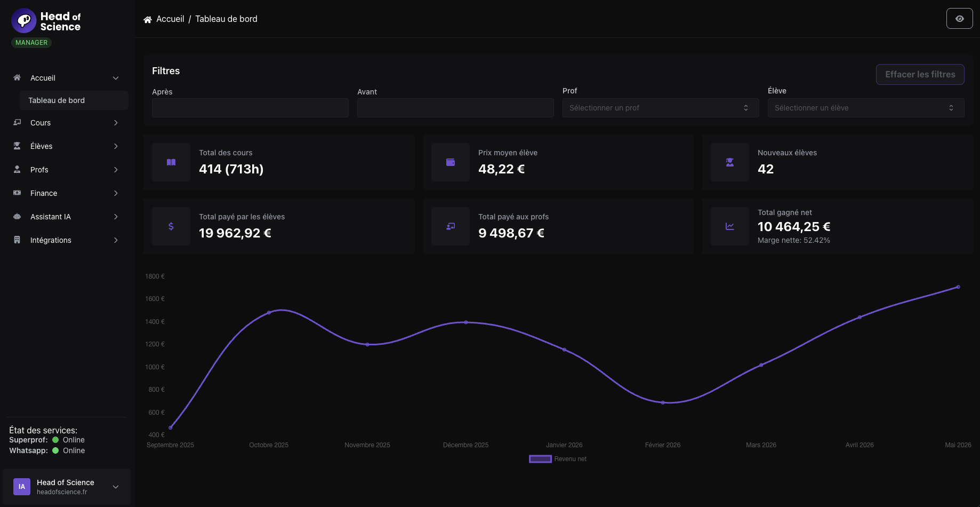Click the book icon for Total des cours

point(171,162)
